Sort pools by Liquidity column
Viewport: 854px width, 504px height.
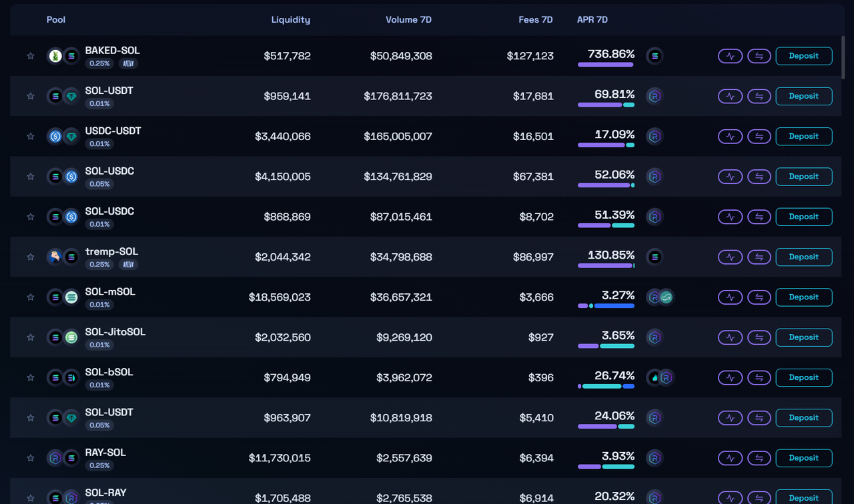click(x=290, y=19)
